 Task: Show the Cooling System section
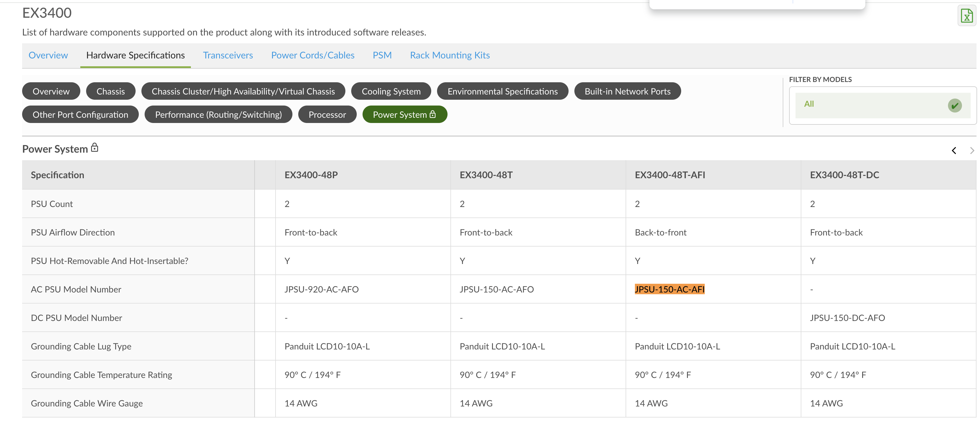[391, 91]
